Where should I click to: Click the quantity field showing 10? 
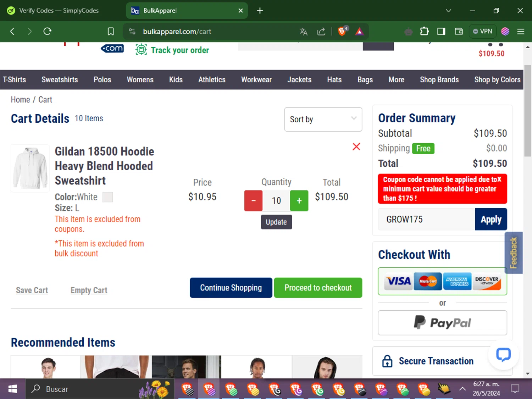[276, 201]
